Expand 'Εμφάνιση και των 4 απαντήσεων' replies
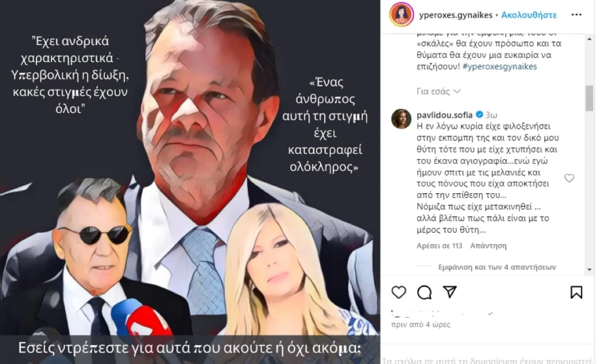The height and width of the screenshot is (364, 599). 497,267
